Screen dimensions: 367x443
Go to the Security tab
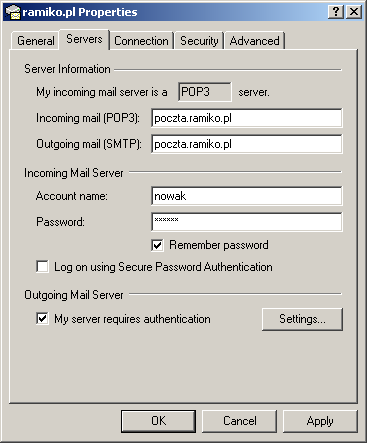click(199, 41)
